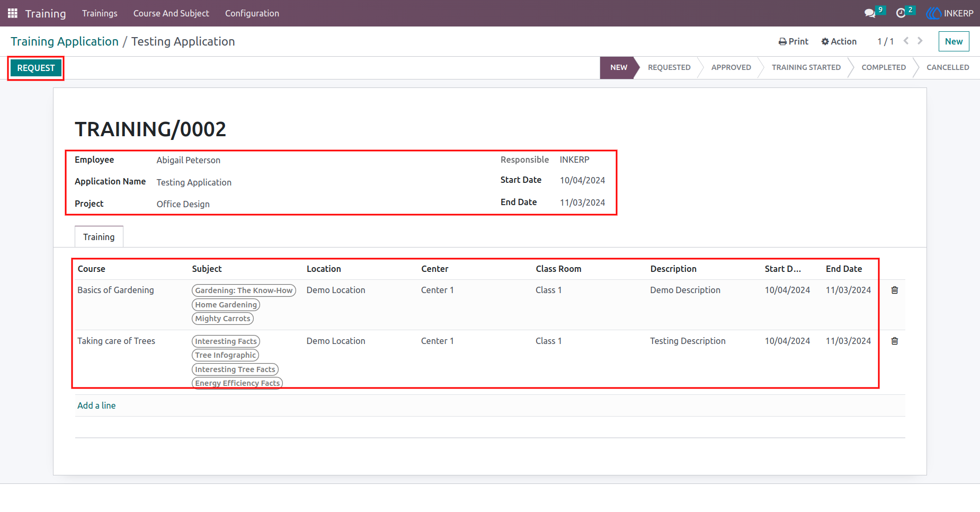Select the Training tab
Screen dimensions: 980x512
[99, 237]
